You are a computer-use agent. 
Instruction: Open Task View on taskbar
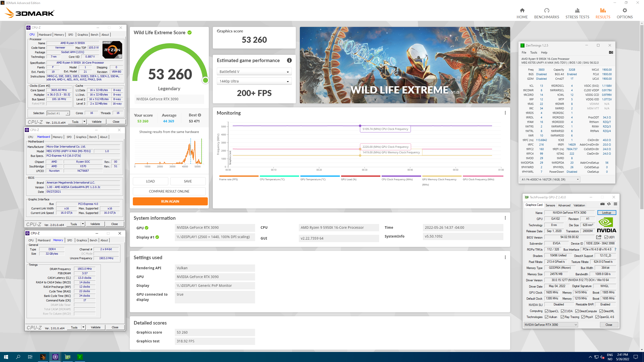pyautogui.click(x=30, y=357)
